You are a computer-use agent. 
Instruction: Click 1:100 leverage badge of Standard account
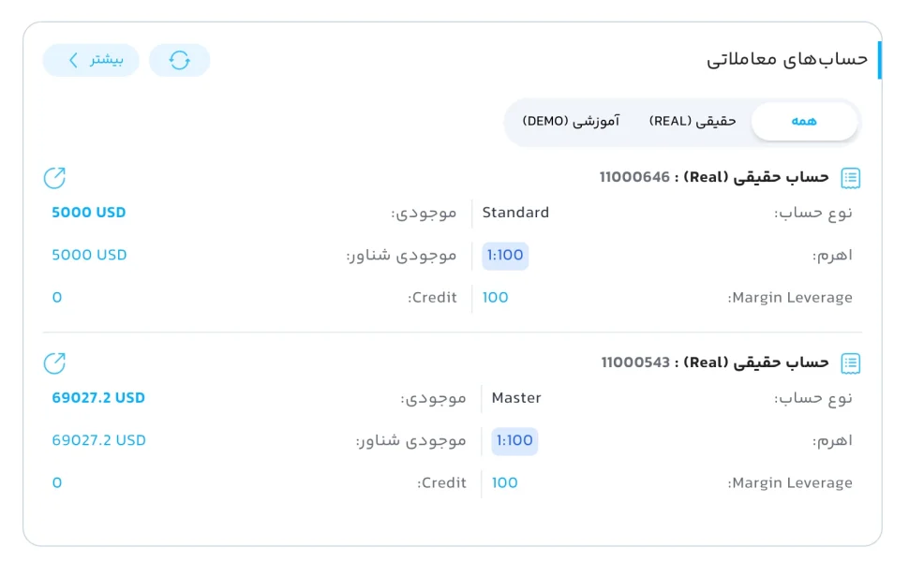[x=505, y=256]
